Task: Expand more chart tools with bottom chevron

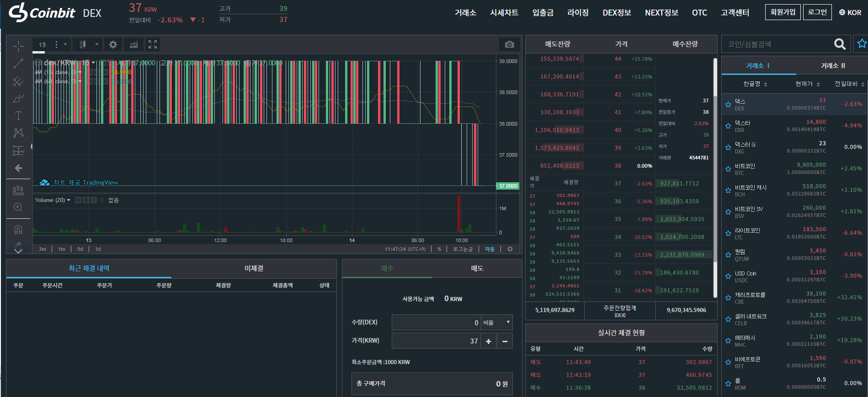Action: 18,251
